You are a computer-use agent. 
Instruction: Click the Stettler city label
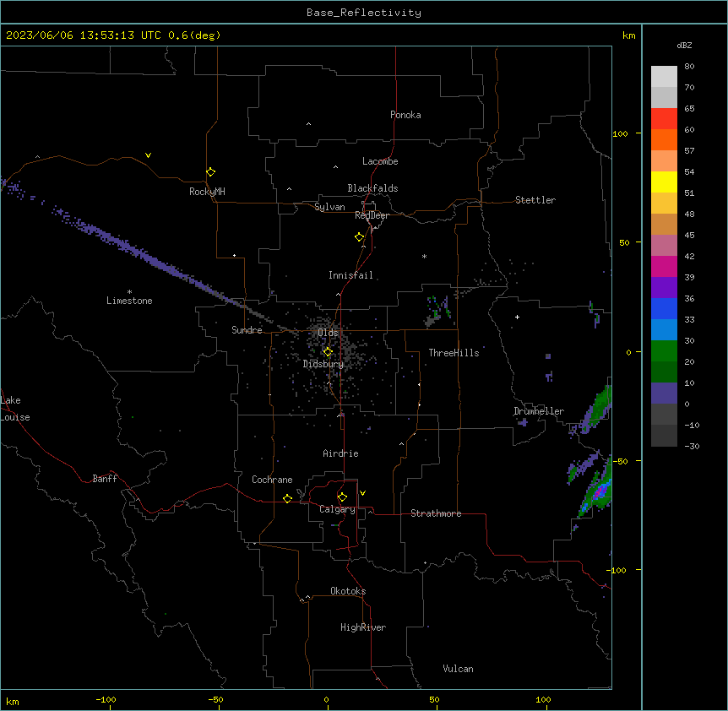point(535,200)
